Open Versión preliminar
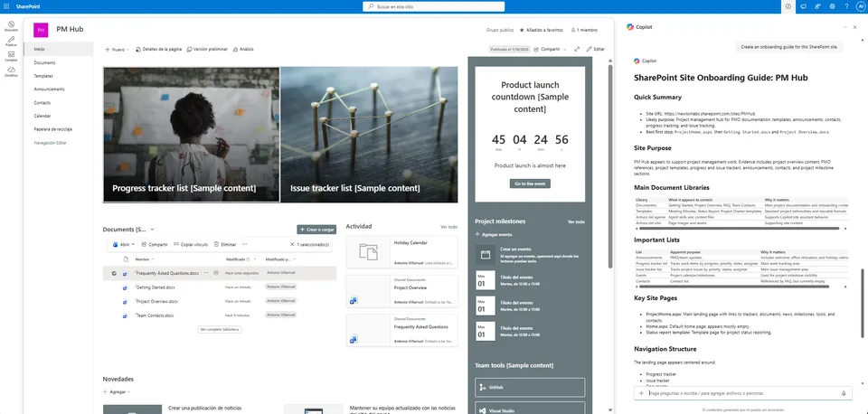The height and width of the screenshot is (414, 868). click(x=208, y=49)
